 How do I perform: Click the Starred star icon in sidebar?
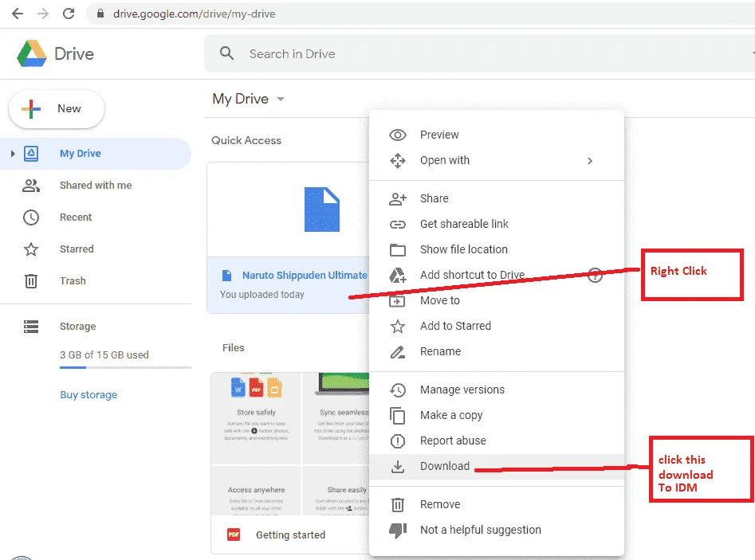[x=31, y=249]
